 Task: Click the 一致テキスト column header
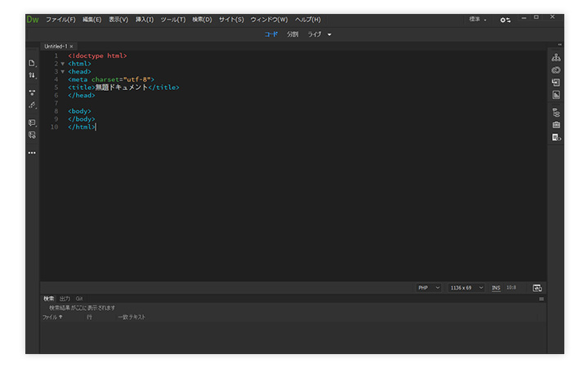(131, 317)
